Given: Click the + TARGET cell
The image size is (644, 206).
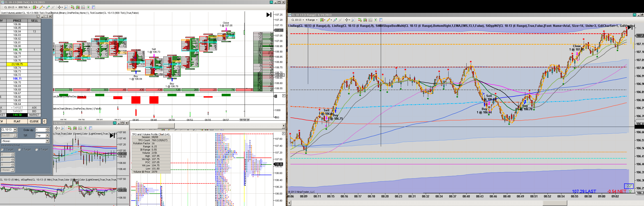Looking at the screenshot, I should (17, 108).
